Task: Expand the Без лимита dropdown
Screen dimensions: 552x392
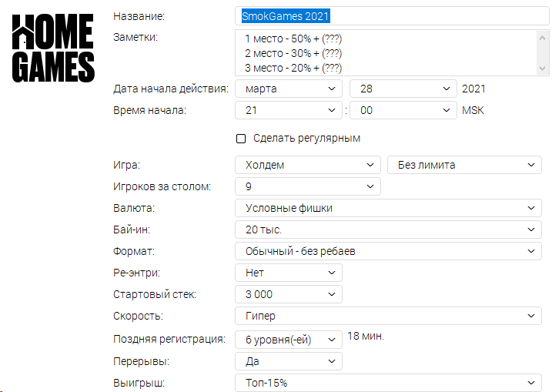Action: pos(464,165)
